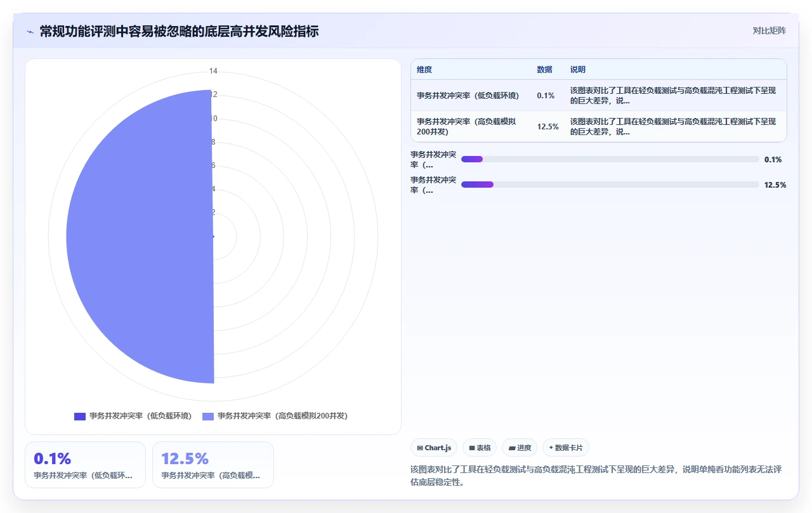Click the progress bar showing 12.5%
This screenshot has width=812, height=513.
click(610, 185)
